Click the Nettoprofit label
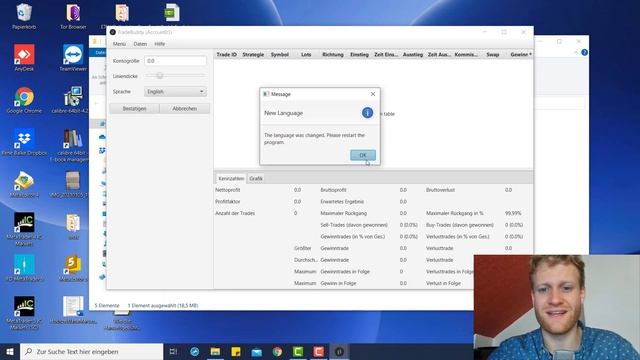 (x=228, y=190)
